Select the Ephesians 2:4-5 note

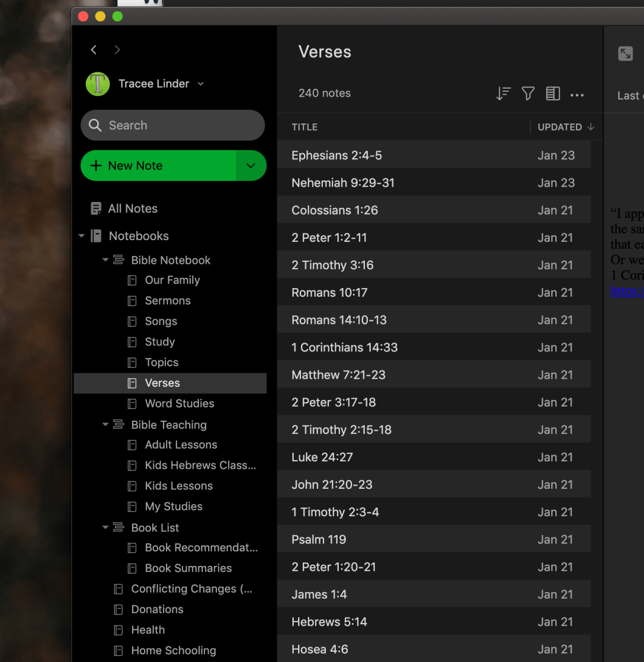(x=336, y=156)
